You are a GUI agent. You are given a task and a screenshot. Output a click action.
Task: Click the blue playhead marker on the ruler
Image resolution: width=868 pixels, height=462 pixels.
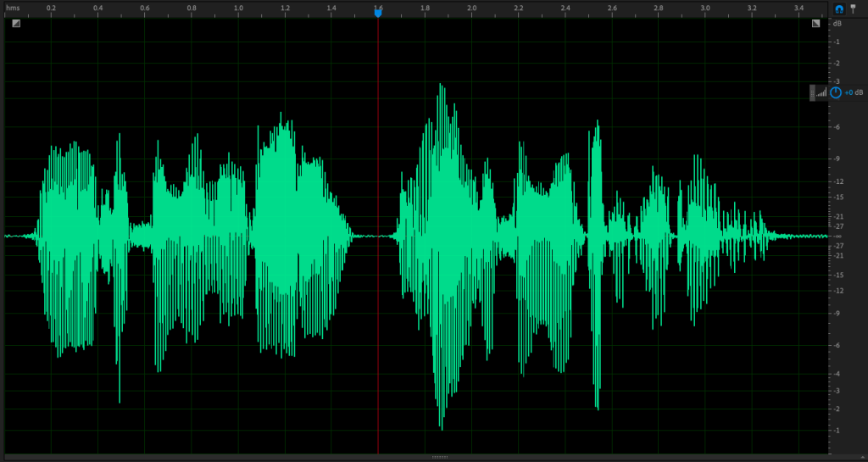[378, 13]
